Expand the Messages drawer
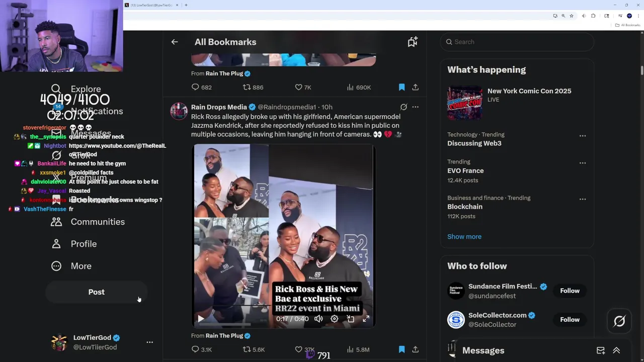This screenshot has width=644, height=362. click(616, 351)
